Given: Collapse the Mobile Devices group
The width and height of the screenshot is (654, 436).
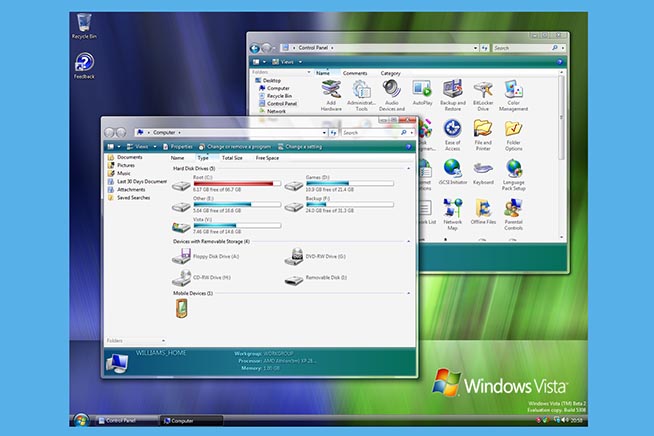Looking at the screenshot, I should (x=408, y=293).
